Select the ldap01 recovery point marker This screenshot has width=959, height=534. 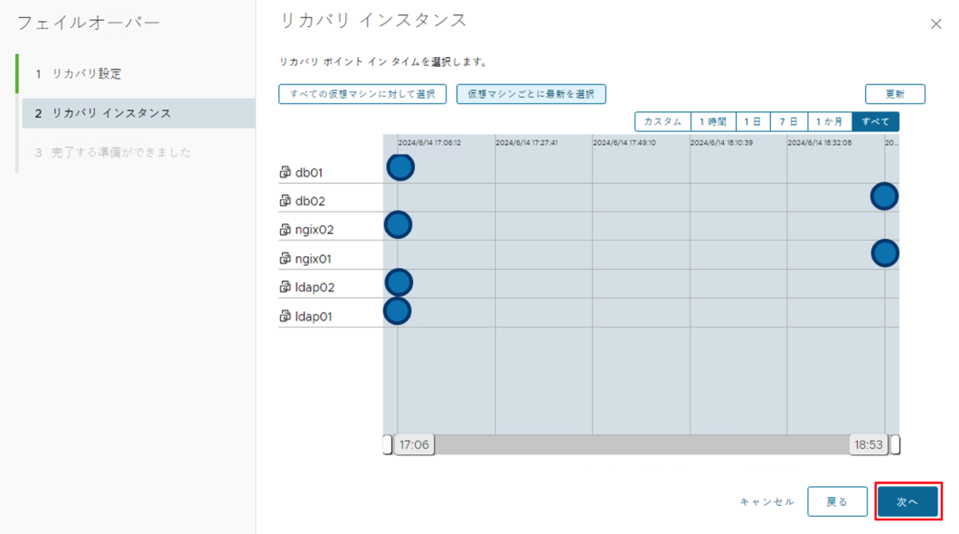(398, 311)
